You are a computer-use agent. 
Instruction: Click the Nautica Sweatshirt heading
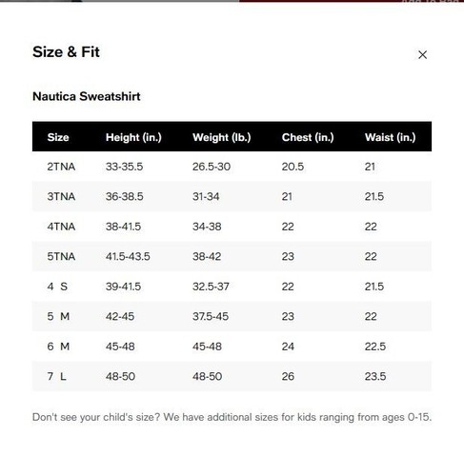click(x=87, y=96)
